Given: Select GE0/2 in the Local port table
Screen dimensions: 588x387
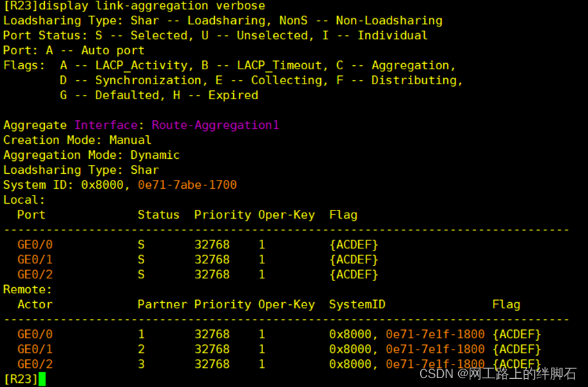Looking at the screenshot, I should point(35,274).
